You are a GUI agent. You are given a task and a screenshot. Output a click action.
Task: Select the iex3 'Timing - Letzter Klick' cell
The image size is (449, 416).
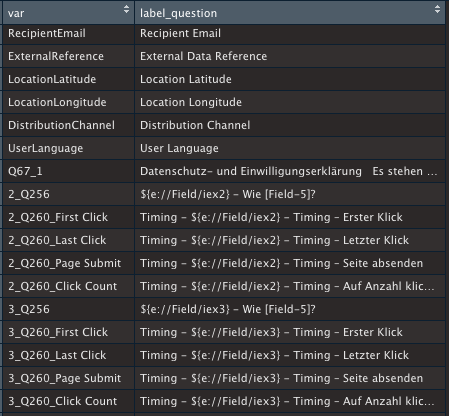(290, 355)
